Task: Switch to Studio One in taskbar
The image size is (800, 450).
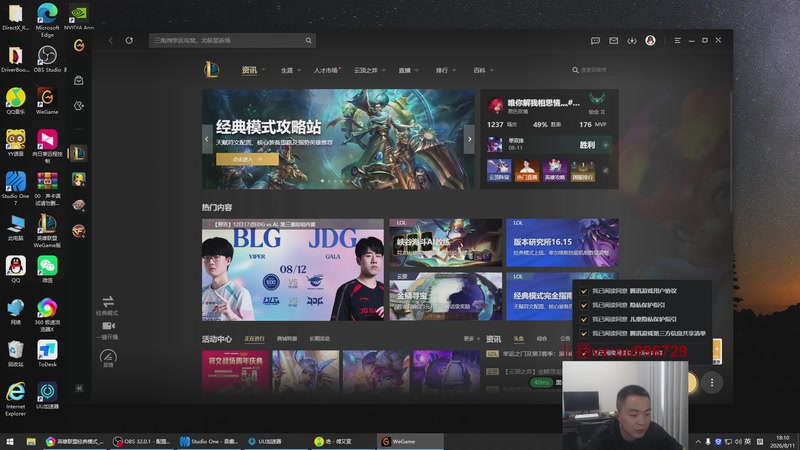Action: pyautogui.click(x=209, y=441)
